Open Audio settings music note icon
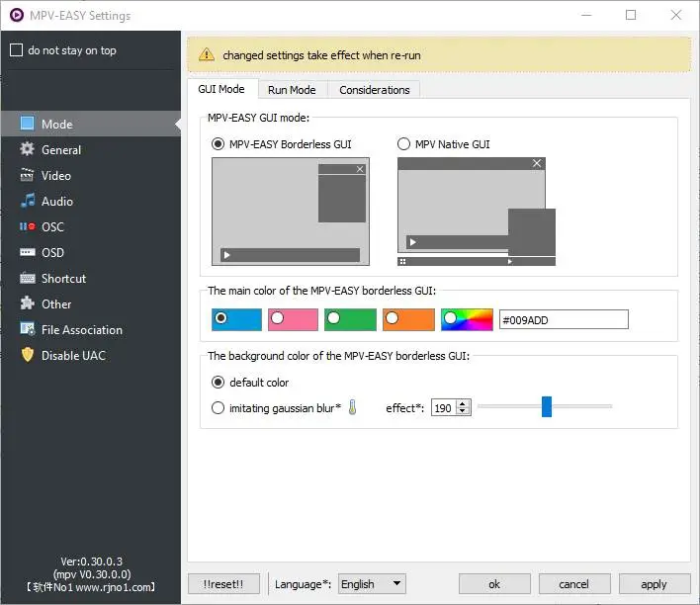700x605 pixels. coord(28,201)
